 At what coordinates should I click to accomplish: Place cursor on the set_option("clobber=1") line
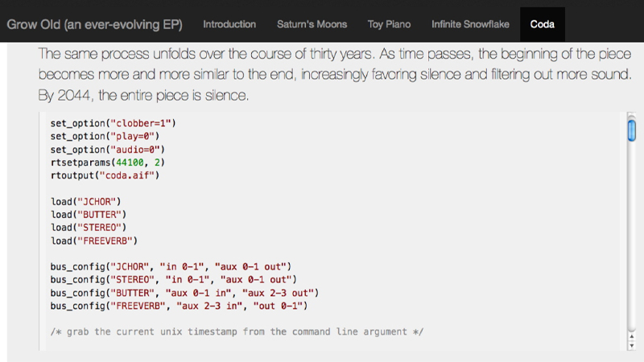(113, 123)
